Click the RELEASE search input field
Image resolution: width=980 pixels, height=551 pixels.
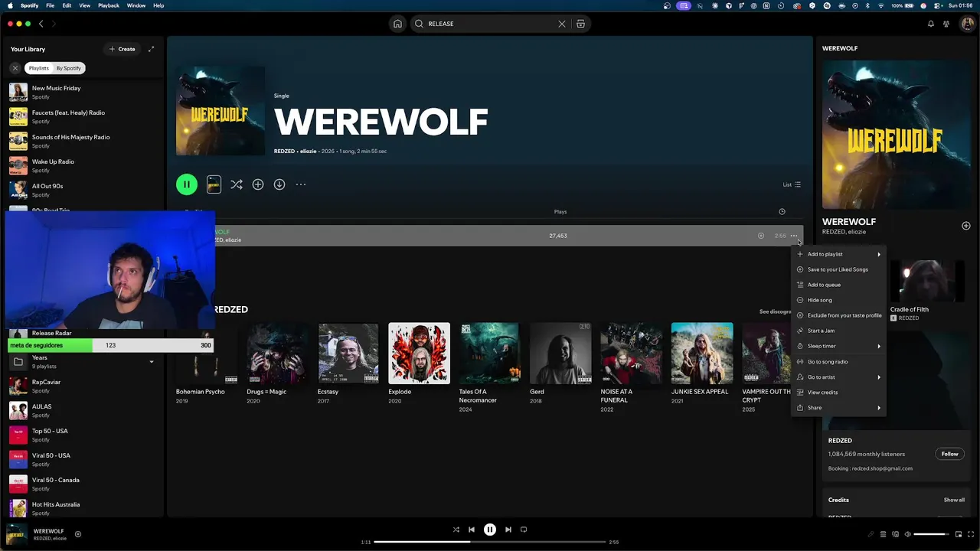(x=490, y=24)
